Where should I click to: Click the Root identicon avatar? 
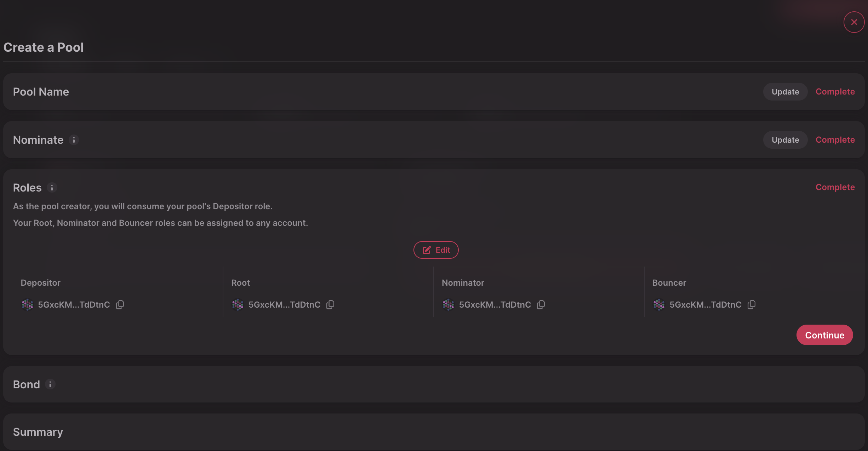(238, 304)
